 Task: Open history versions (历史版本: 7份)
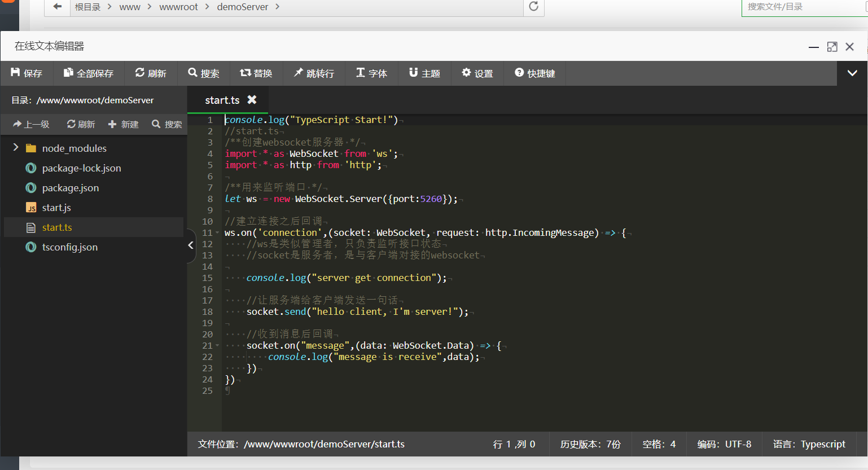[590, 445]
